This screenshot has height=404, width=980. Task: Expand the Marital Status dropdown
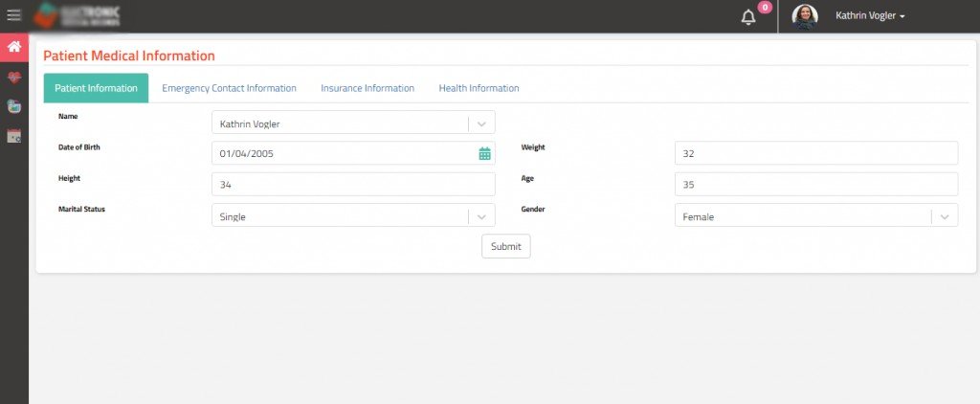[x=481, y=216]
